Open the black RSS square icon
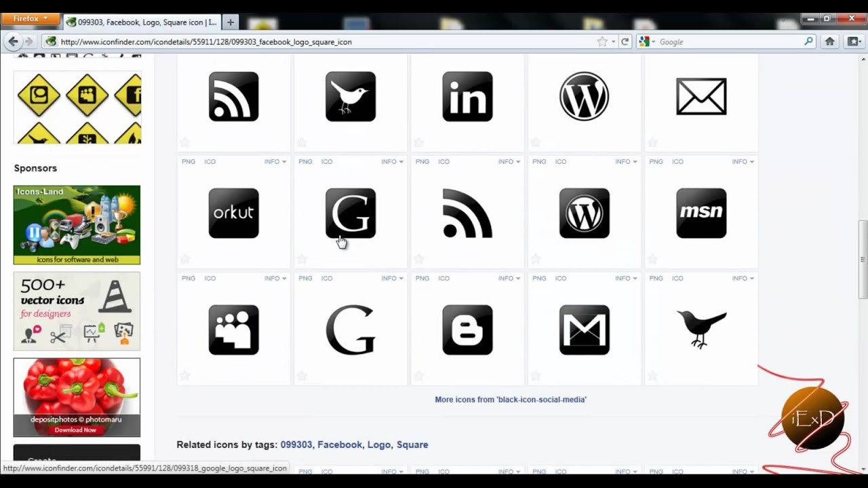This screenshot has width=868, height=488. (x=233, y=96)
